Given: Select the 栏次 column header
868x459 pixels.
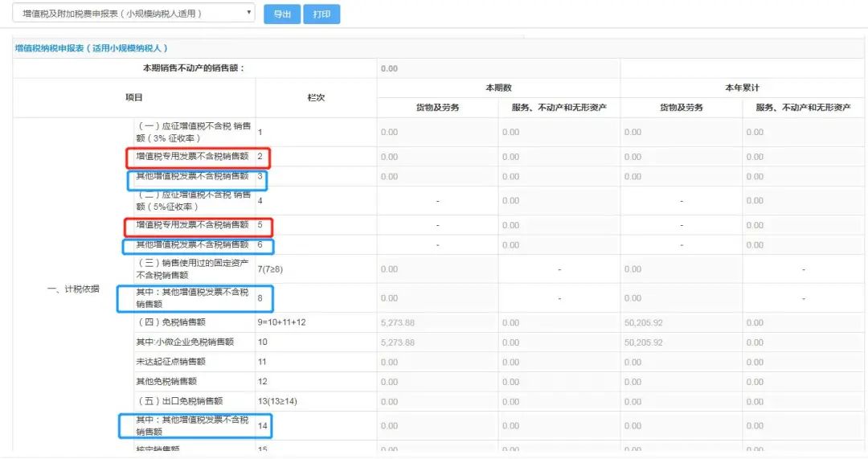Looking at the screenshot, I should (x=316, y=97).
